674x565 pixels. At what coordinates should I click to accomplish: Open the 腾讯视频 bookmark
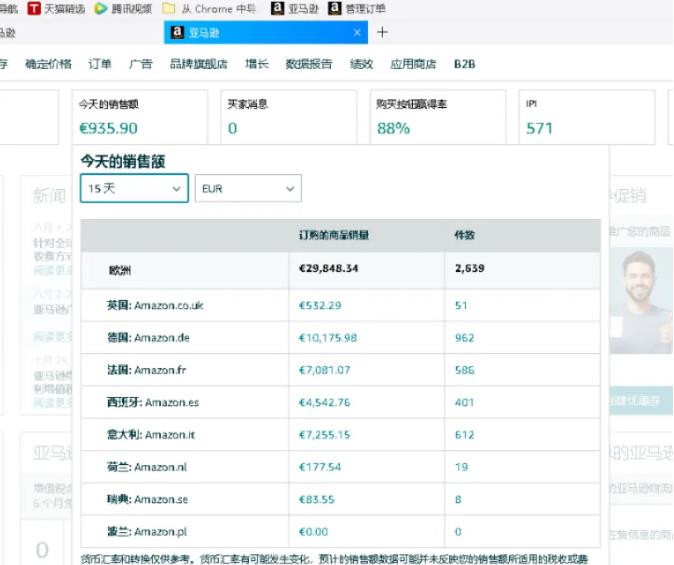[x=123, y=8]
